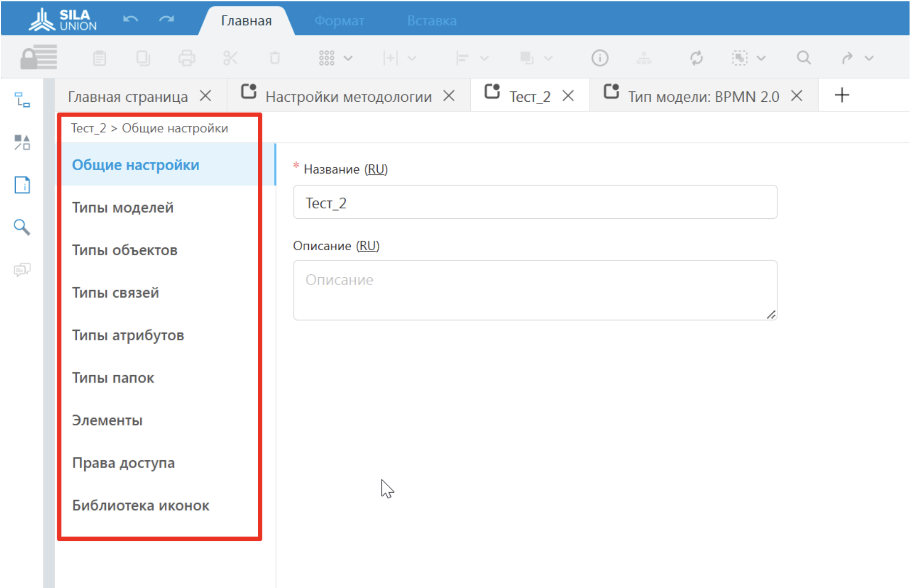The width and height of the screenshot is (912, 588).
Task: Click the lock edit mode icon
Action: coord(38,58)
